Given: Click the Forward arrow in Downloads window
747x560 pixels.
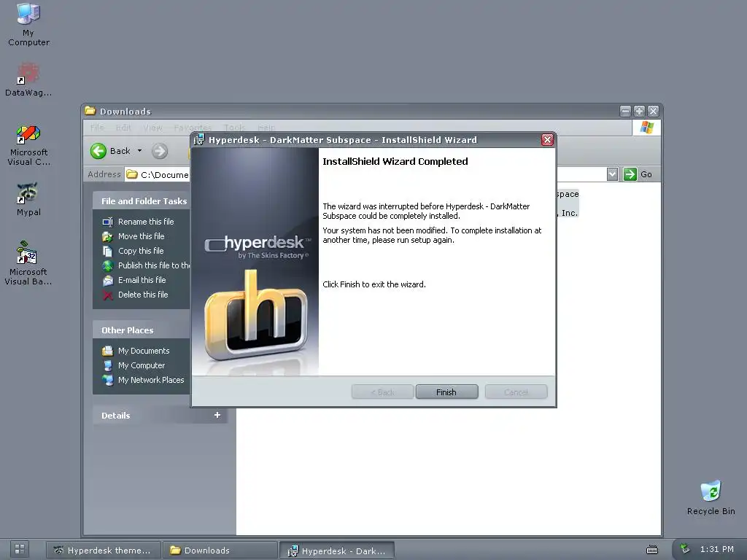Looking at the screenshot, I should coord(160,151).
